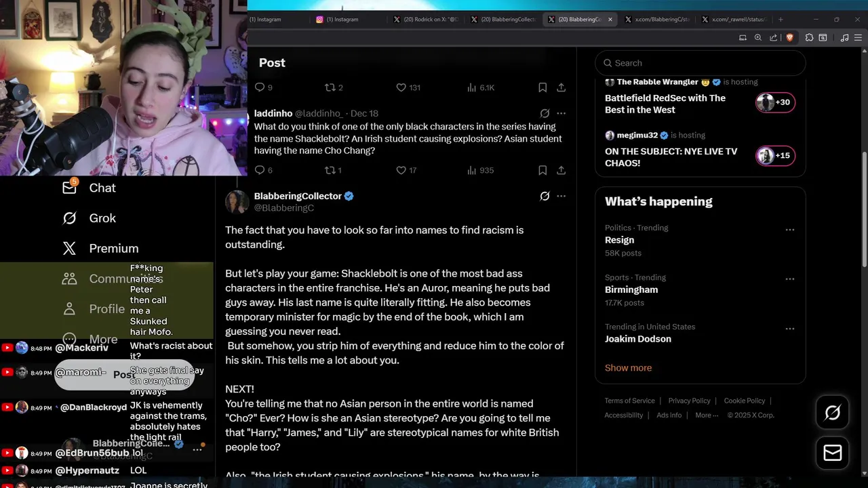Click the +15 listeners badge
Screen dimensions: 868x488
tap(775, 156)
